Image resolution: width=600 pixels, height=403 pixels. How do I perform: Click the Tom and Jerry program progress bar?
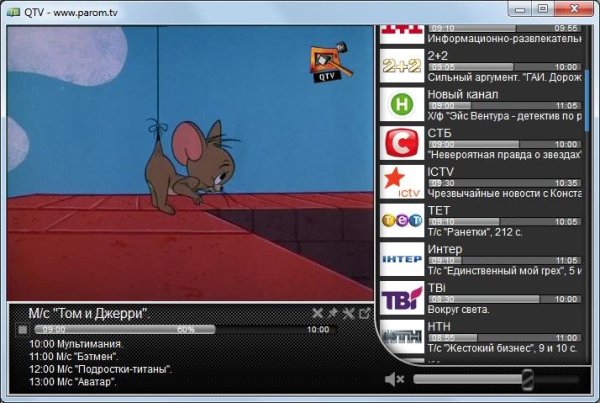(186, 330)
